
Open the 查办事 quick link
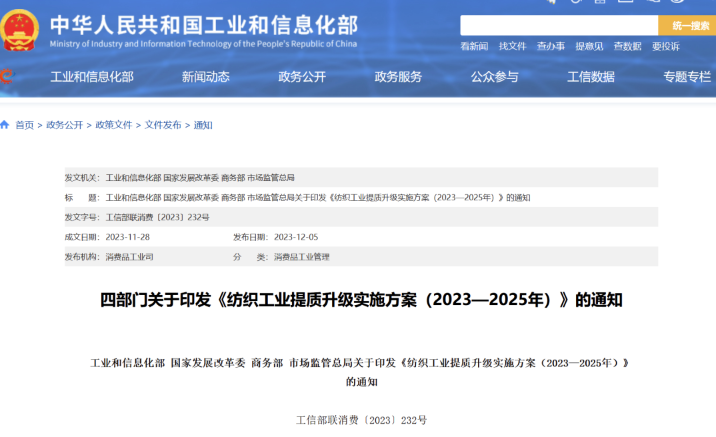[x=551, y=46]
